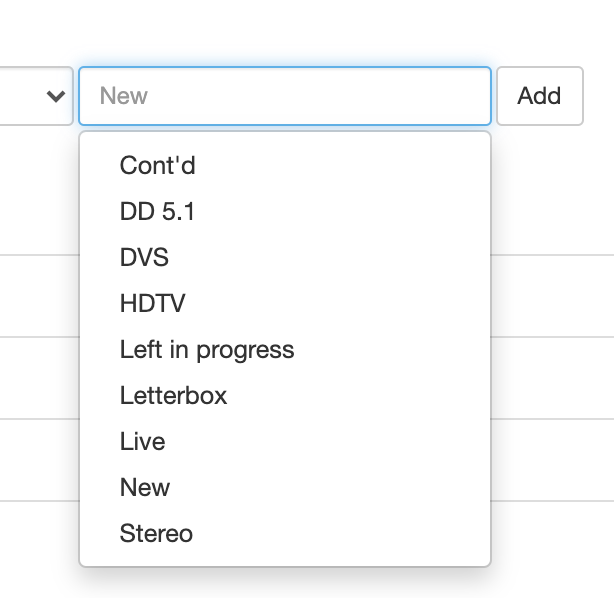Choose Left in progress from the list

click(207, 349)
